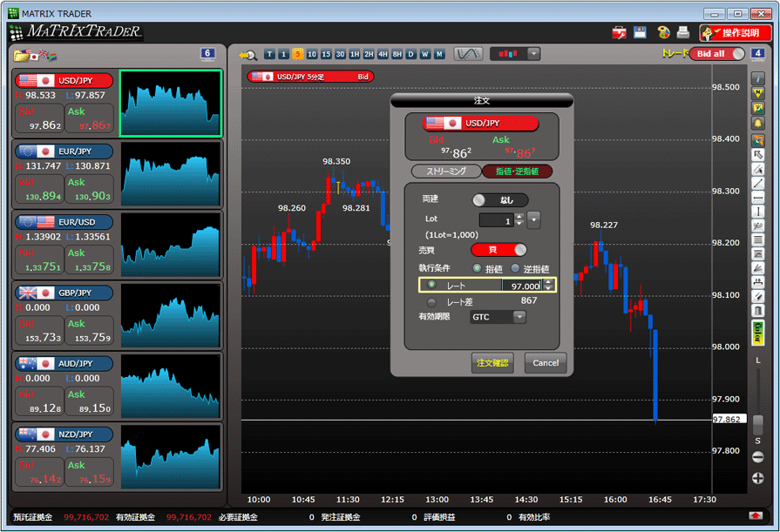This screenshot has height=532, width=780.
Task: Click the rate 97.000 stepper arrows
Action: tap(548, 286)
